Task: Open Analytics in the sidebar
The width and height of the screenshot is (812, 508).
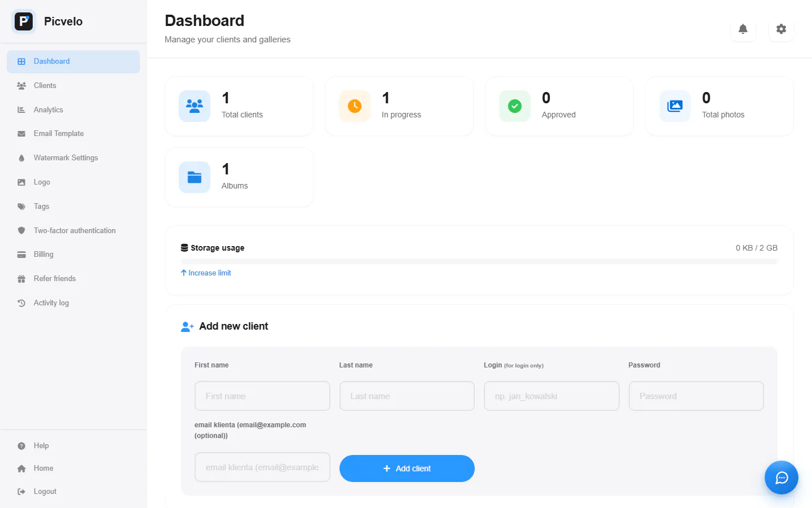Action: click(x=73, y=110)
